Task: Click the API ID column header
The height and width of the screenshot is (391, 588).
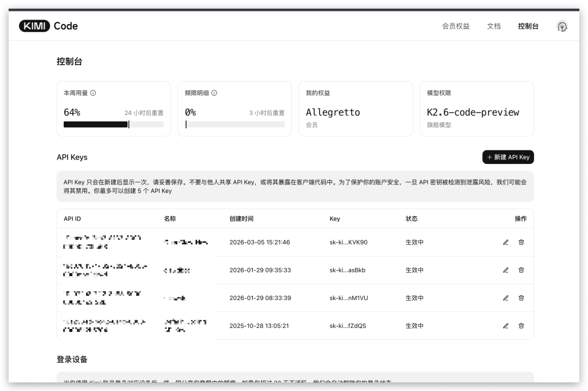Action: 72,219
